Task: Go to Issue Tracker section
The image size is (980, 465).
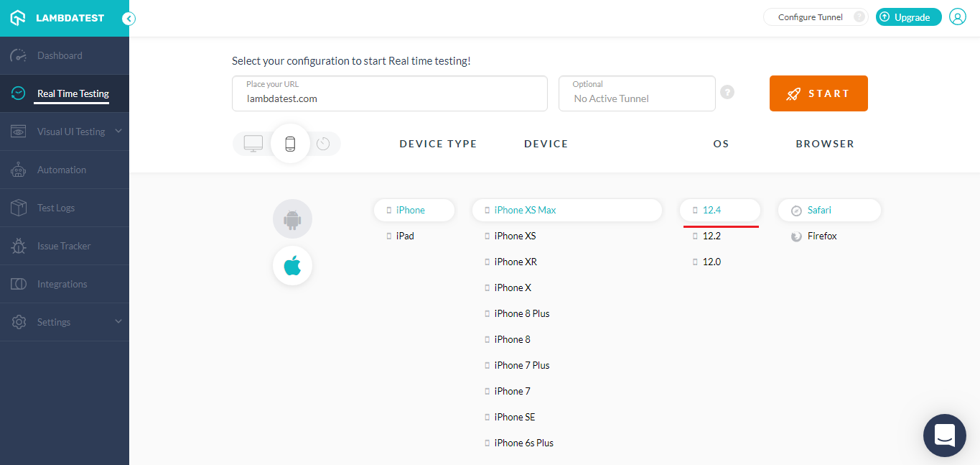Action: tap(64, 246)
